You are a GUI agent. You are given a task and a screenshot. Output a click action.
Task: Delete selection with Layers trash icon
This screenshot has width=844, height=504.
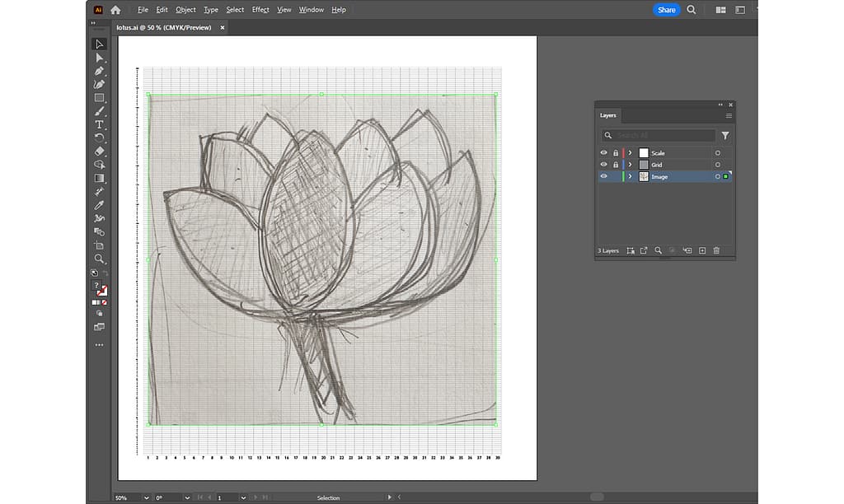coord(716,250)
